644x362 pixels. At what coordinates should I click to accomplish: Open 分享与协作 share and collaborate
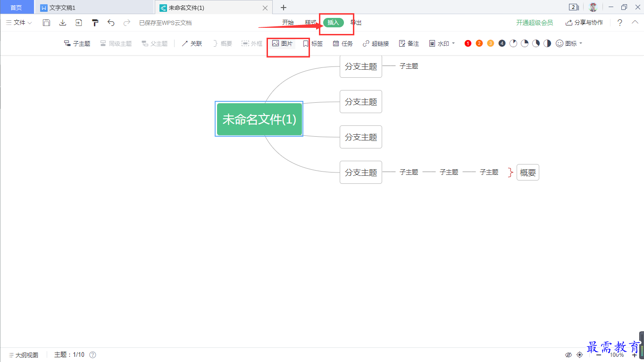tap(584, 23)
